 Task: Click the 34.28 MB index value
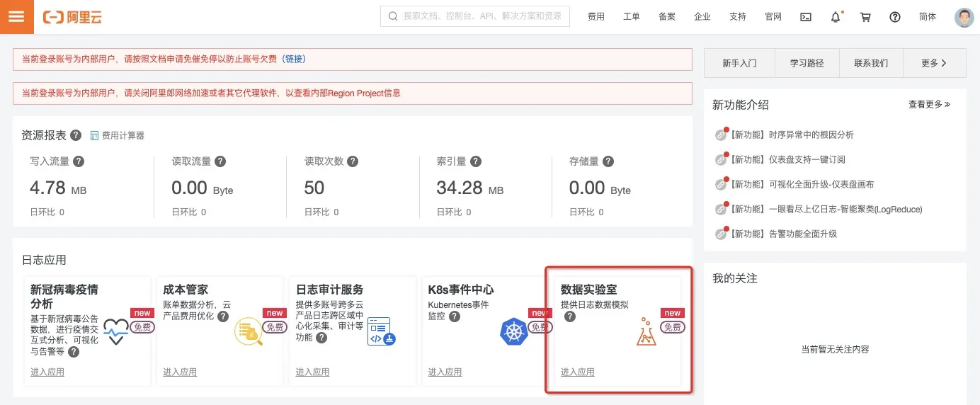tap(470, 188)
